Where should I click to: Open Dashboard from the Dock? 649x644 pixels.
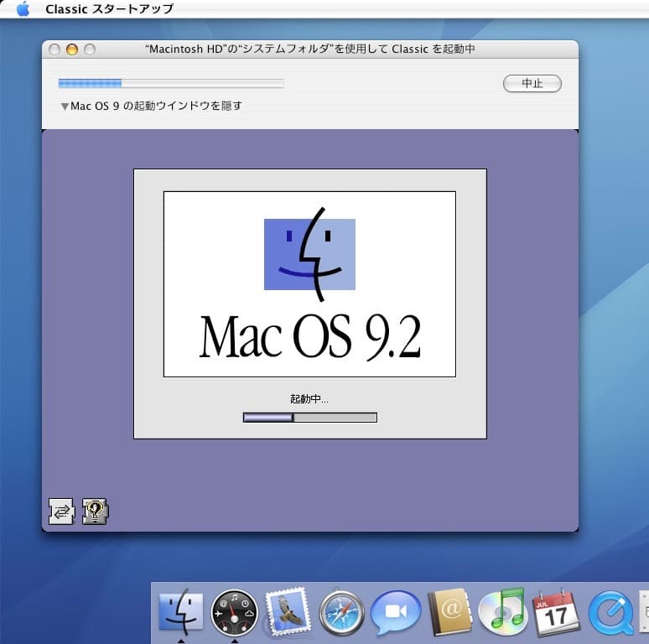click(x=234, y=613)
